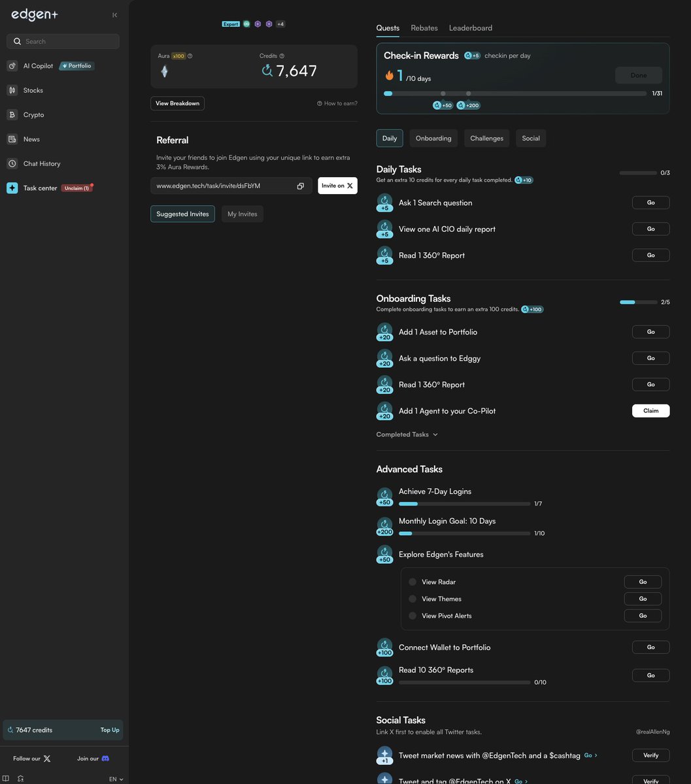Click Top Up for credits
Viewport: 691px width, 784px height.
tap(109, 730)
